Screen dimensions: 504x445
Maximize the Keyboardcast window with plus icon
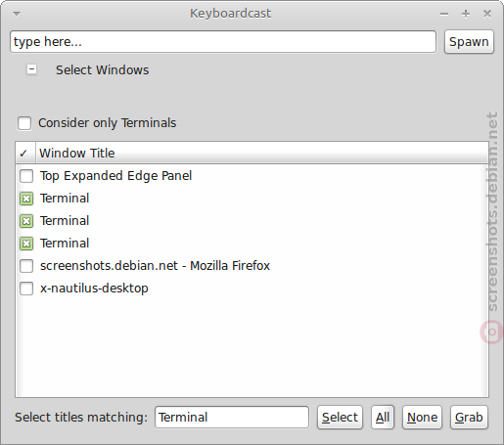pos(466,14)
